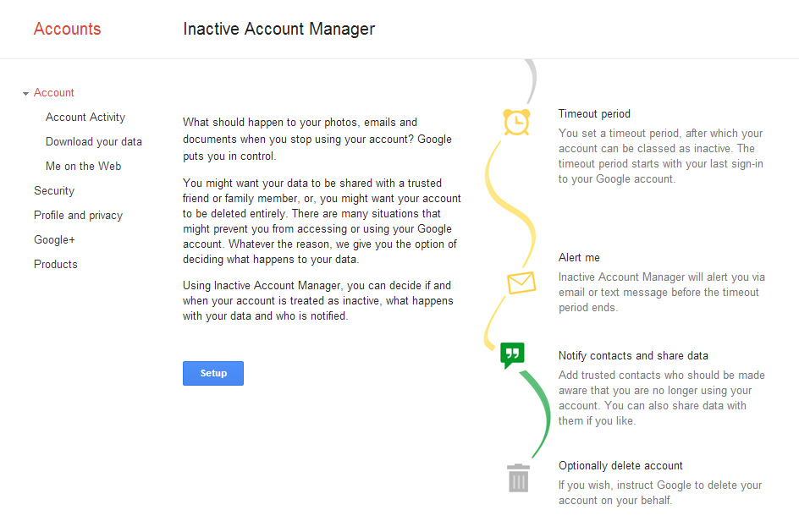
Task: Open the Security section
Action: [54, 191]
